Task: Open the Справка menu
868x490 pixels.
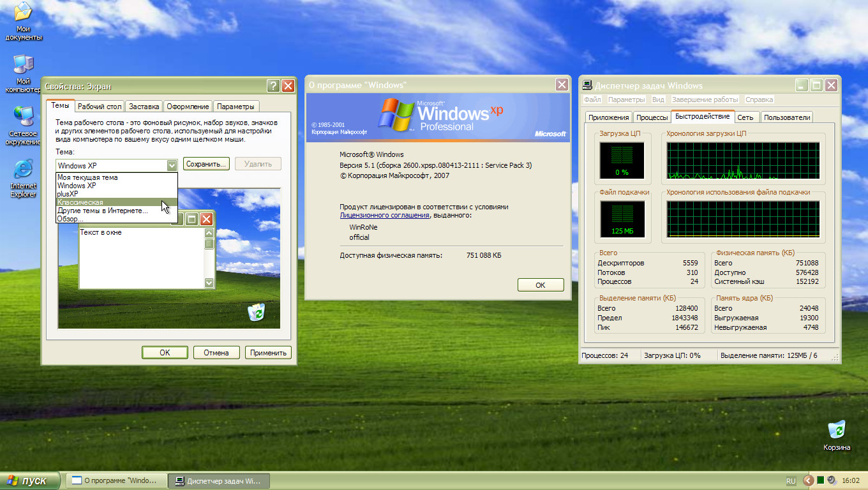Action: [x=759, y=100]
